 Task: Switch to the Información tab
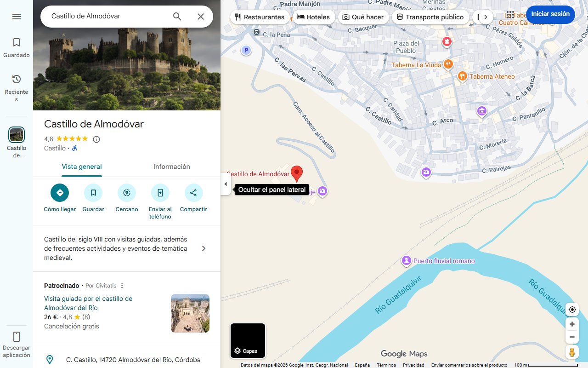(x=171, y=167)
